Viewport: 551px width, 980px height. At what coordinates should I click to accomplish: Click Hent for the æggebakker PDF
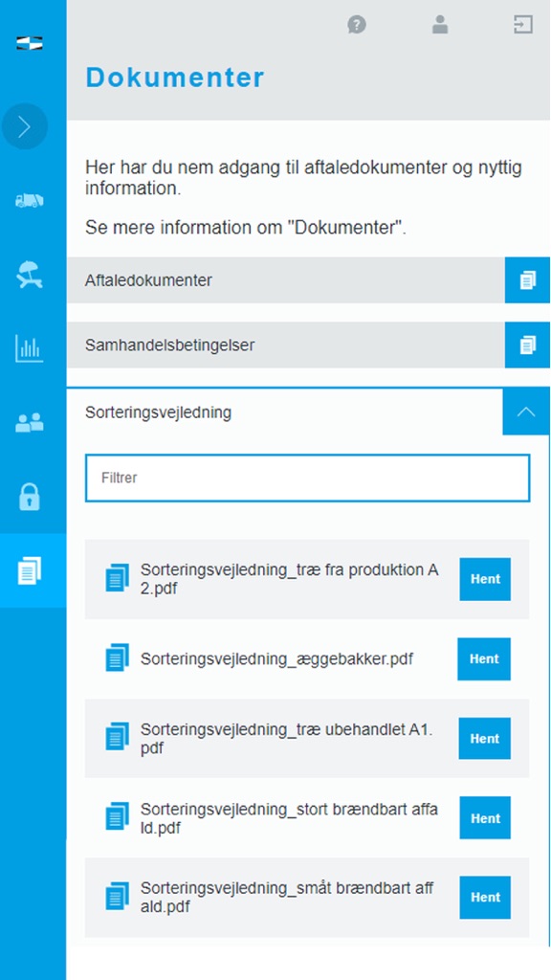point(483,658)
